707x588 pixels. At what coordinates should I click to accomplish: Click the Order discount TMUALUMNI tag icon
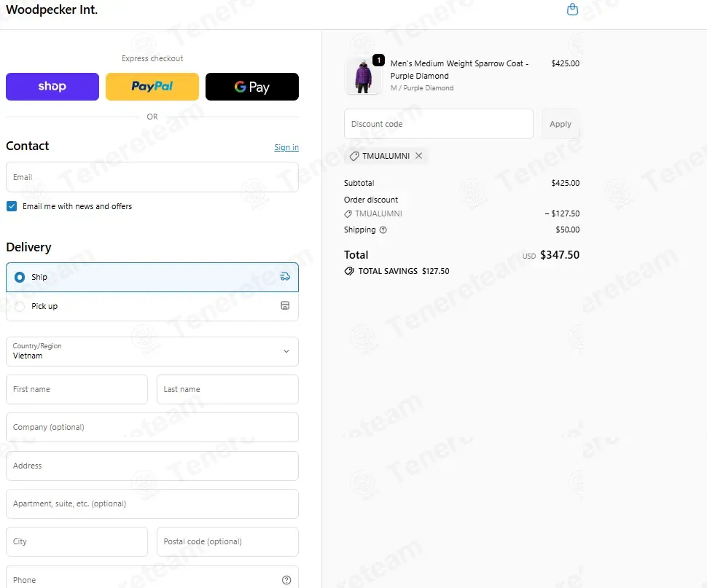(348, 213)
